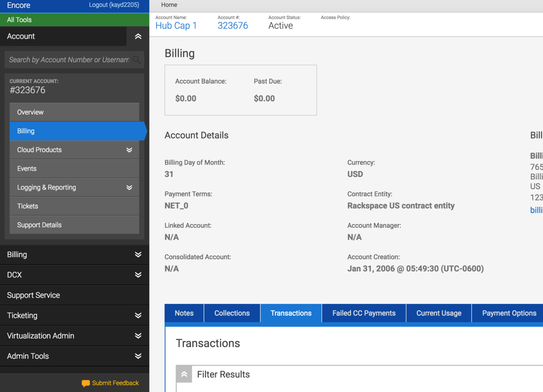Switch to Payment Options tab
Viewport: 543px width, 392px height.
tap(508, 313)
